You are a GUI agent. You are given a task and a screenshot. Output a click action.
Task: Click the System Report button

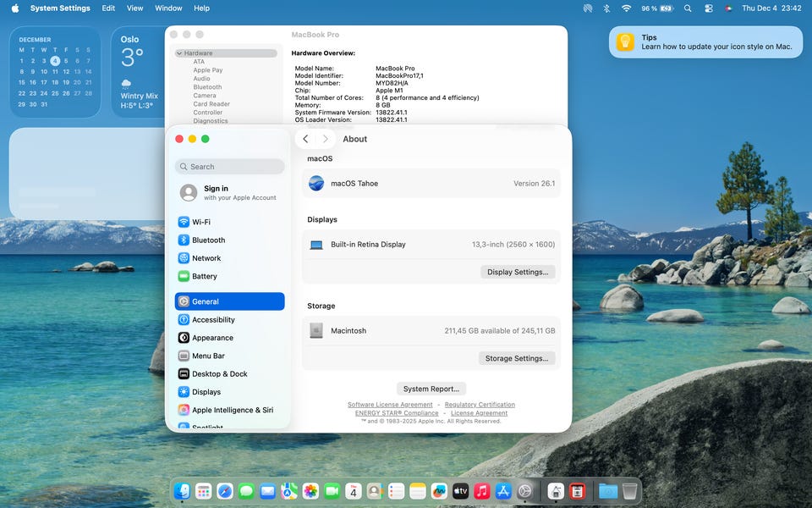tap(431, 389)
